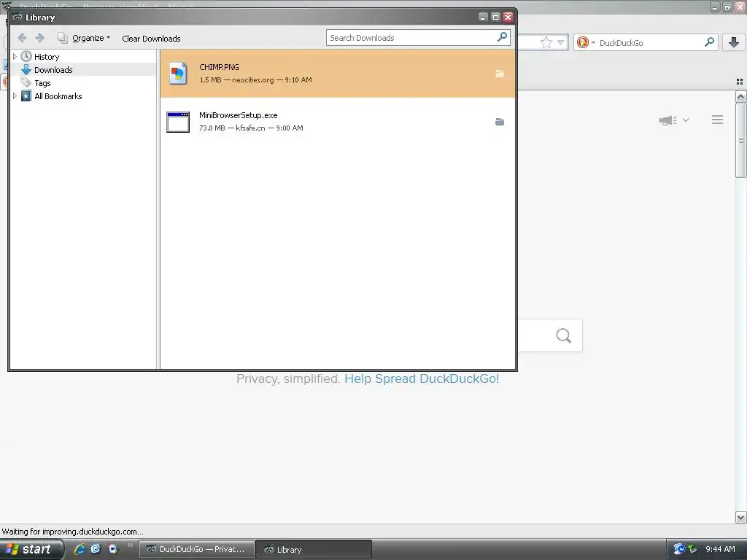Launch Windows Media Player from quick launch
Image resolution: width=747 pixels, height=560 pixels.
click(x=112, y=549)
